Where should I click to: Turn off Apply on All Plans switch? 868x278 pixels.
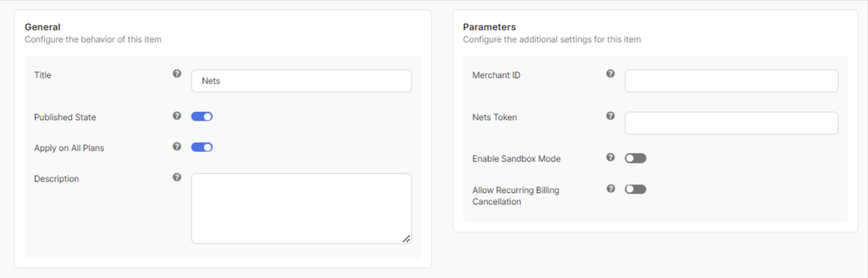coord(202,147)
